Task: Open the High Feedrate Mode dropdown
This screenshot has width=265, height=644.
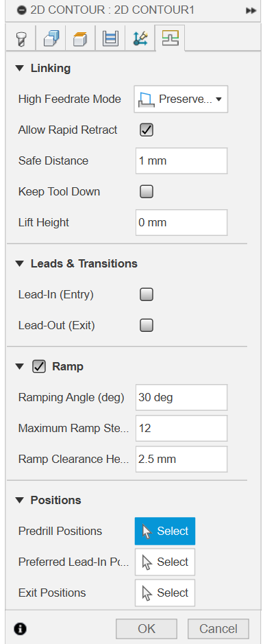Action: coord(181,99)
